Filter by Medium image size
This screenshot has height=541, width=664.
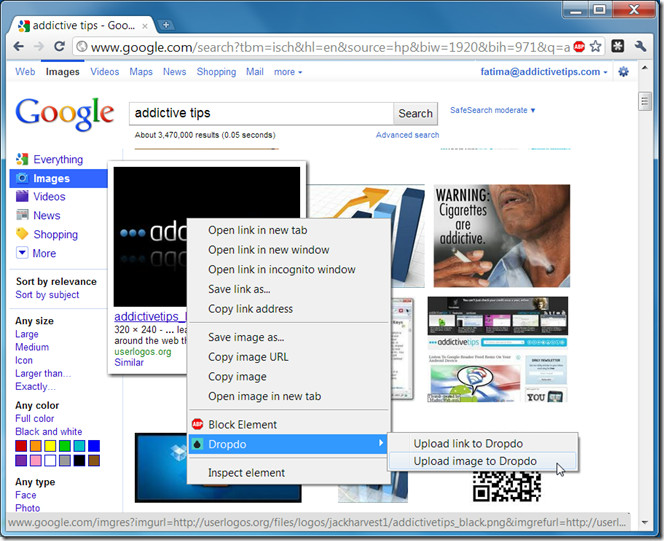(x=32, y=347)
